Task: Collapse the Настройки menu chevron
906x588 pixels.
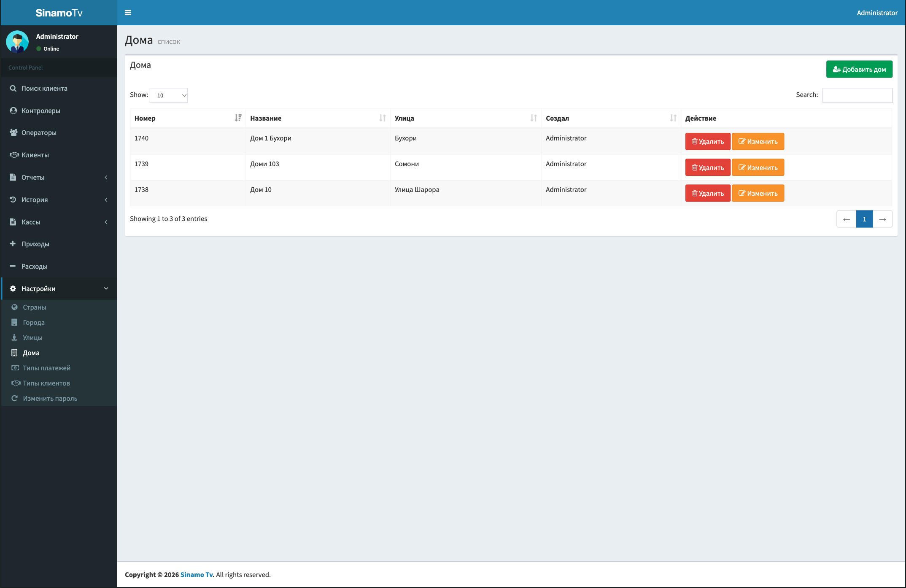Action: tap(106, 289)
